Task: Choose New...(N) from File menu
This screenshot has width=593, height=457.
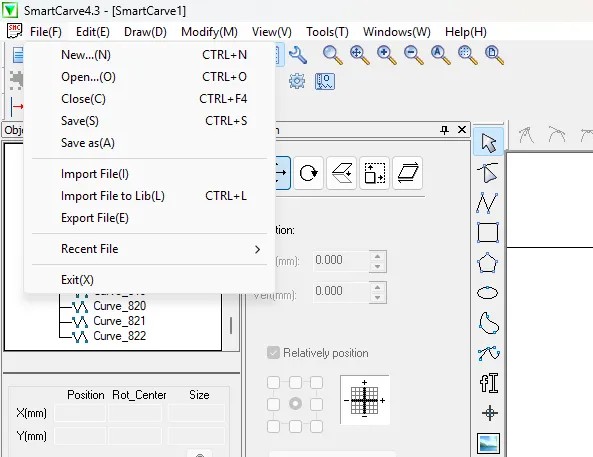Action: [x=149, y=55]
